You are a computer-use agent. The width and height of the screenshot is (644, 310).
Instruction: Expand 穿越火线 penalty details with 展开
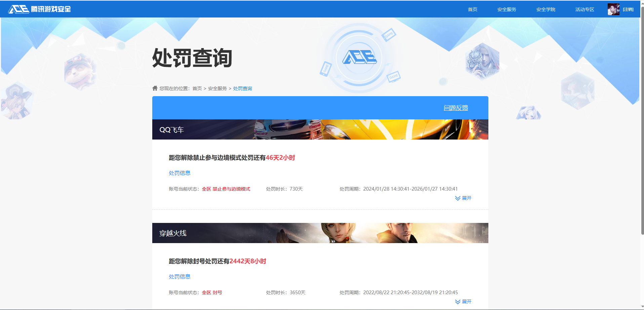[x=467, y=302]
